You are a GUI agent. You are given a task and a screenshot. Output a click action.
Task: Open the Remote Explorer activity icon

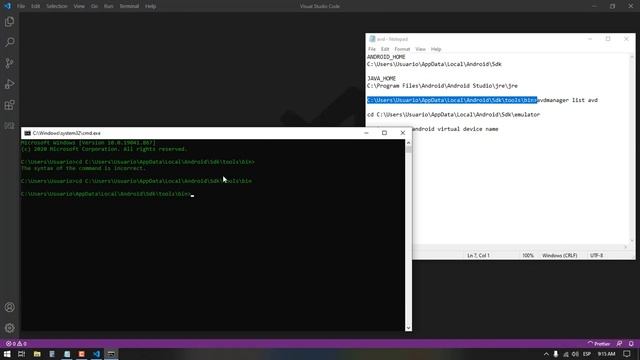[9, 126]
